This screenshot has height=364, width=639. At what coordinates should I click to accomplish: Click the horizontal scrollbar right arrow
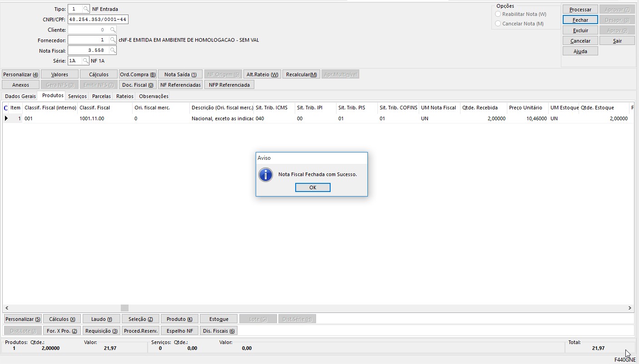coord(629,308)
